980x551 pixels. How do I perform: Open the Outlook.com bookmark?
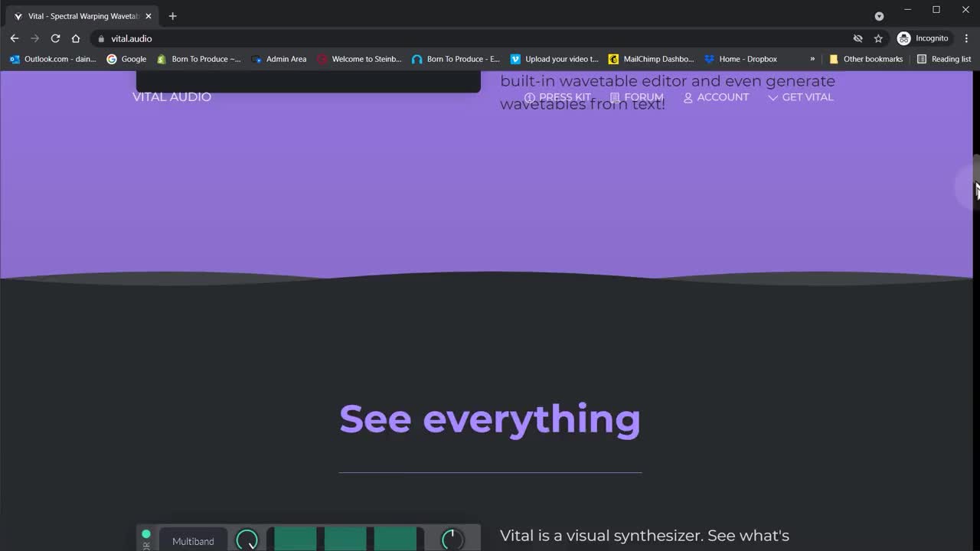(x=54, y=59)
